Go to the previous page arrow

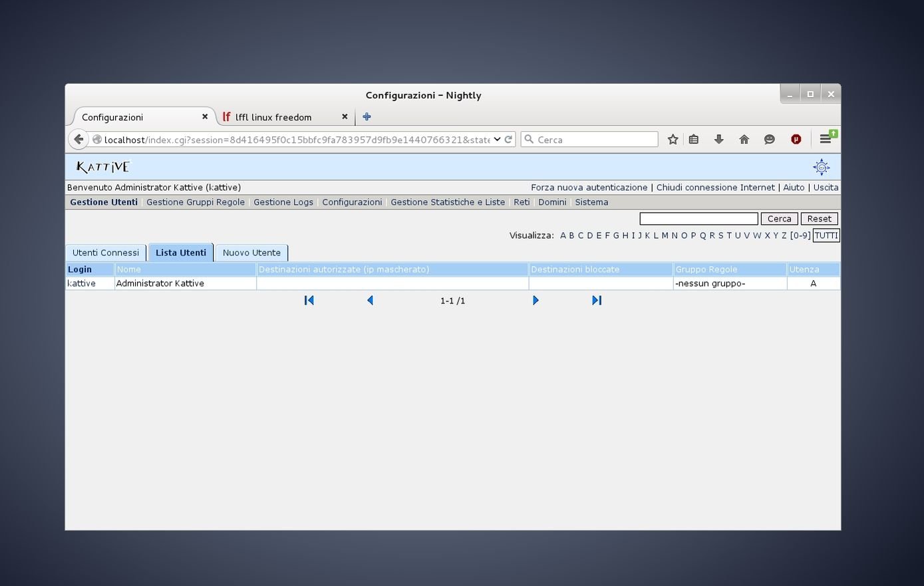tap(370, 301)
